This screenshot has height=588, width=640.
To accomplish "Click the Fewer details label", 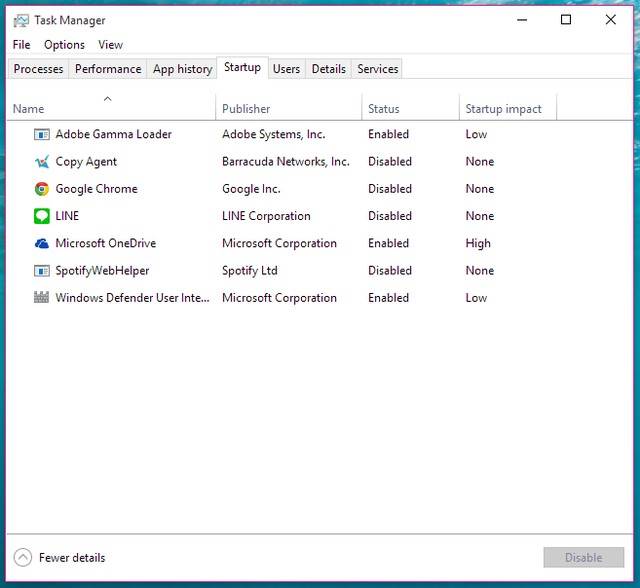I will [x=72, y=557].
